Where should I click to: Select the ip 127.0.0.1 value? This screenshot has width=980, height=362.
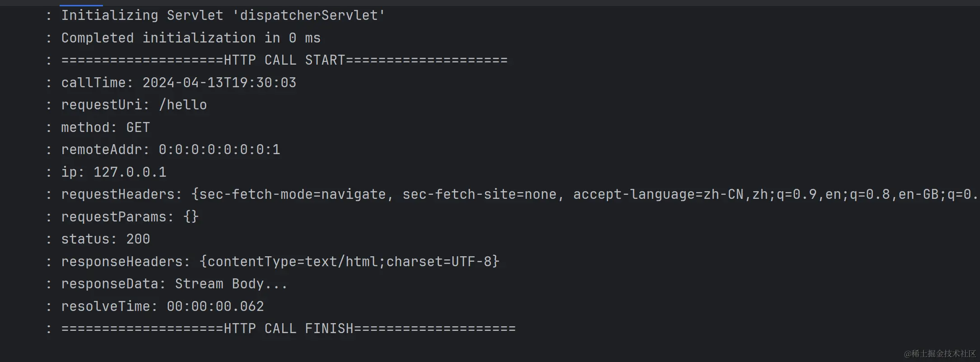click(130, 172)
